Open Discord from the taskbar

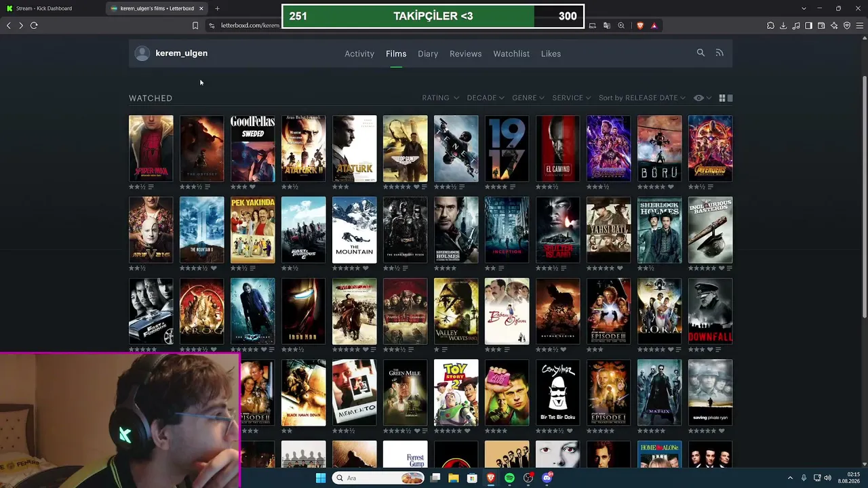tap(547, 478)
